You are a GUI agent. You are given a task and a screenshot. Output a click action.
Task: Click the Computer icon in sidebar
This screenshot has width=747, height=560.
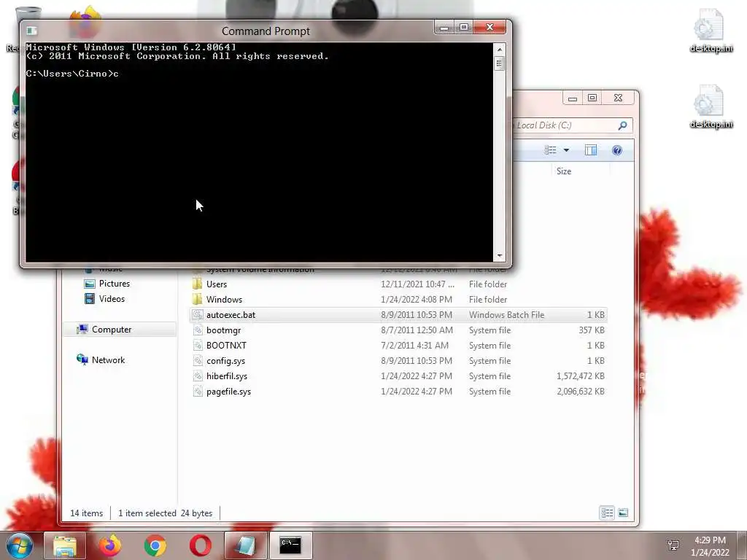tap(82, 329)
